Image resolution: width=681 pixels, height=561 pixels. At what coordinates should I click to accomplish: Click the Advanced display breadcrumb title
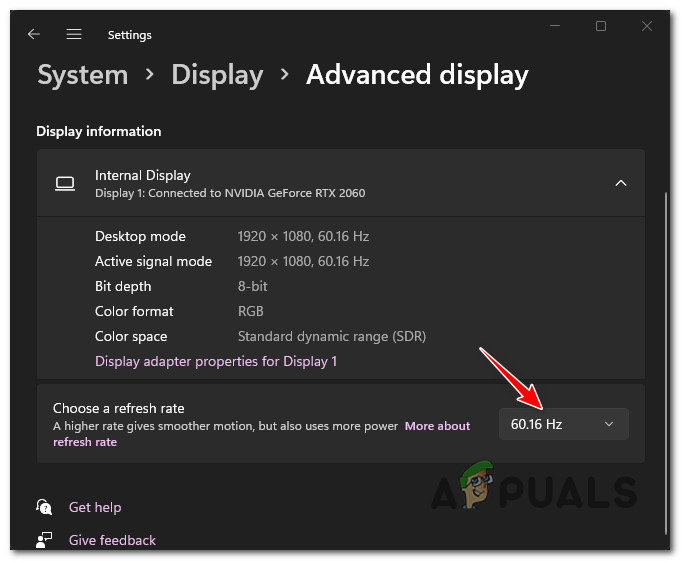(x=417, y=75)
